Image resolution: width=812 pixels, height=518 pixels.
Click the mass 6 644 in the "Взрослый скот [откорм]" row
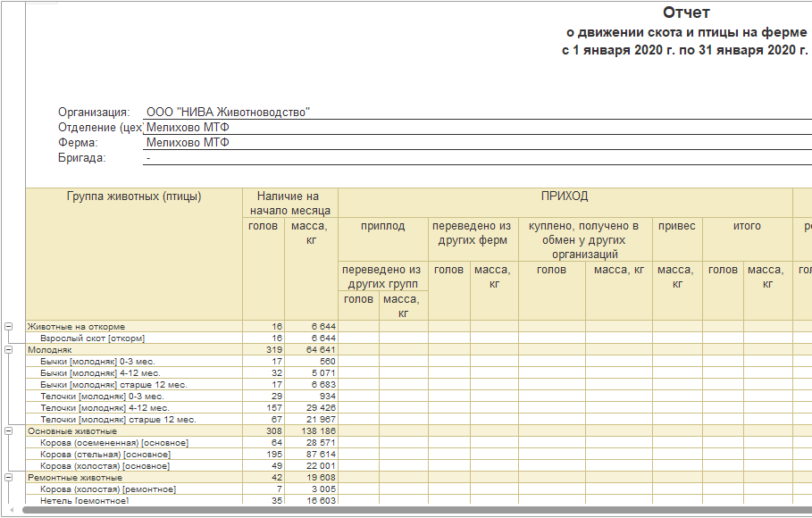coord(323,338)
